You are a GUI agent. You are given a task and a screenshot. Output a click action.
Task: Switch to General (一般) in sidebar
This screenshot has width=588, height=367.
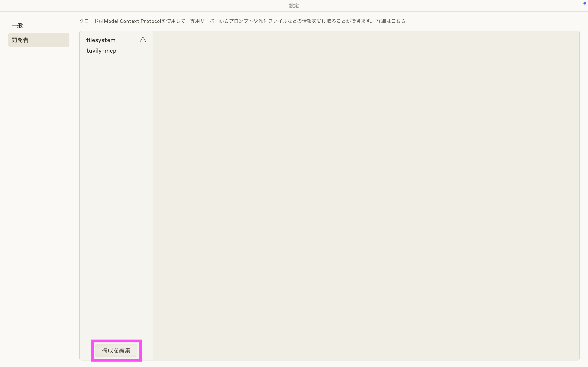(17, 25)
